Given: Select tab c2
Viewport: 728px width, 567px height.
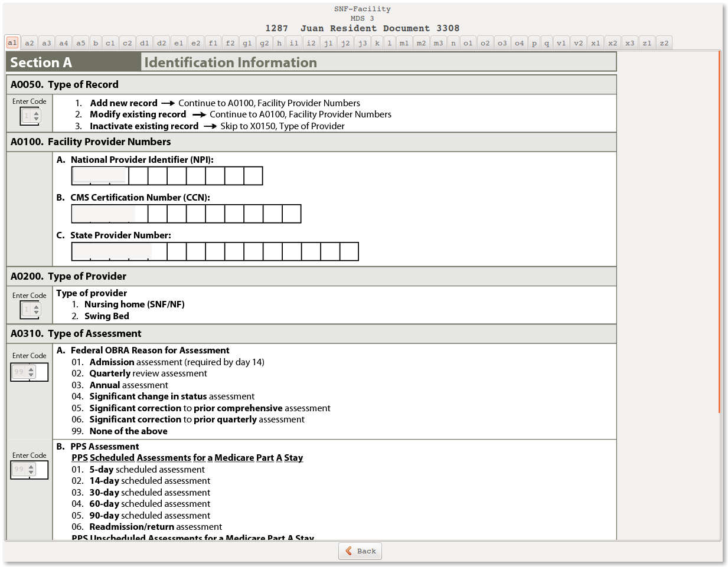Looking at the screenshot, I should click(128, 43).
